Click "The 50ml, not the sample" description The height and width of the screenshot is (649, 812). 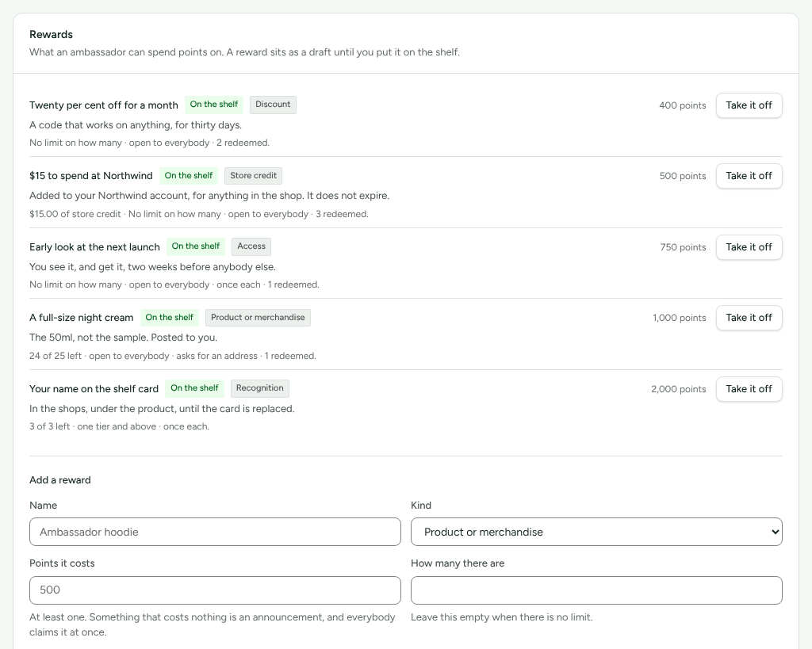(123, 338)
